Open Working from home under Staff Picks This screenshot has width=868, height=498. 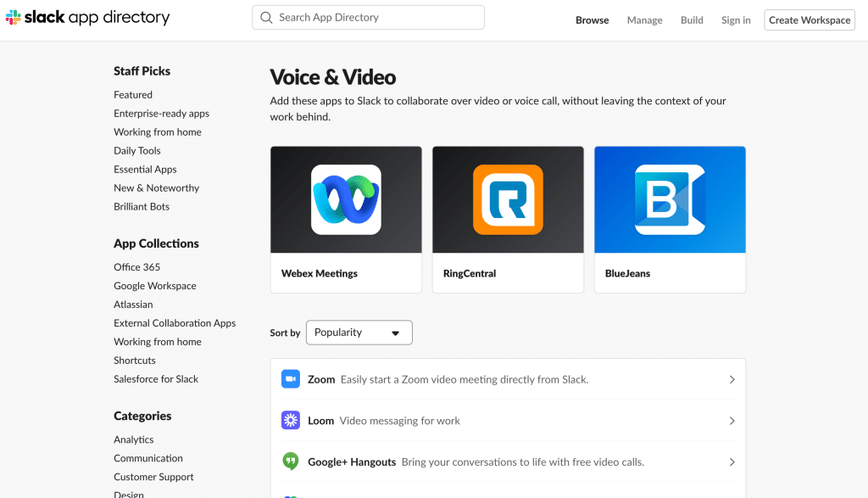pos(157,131)
